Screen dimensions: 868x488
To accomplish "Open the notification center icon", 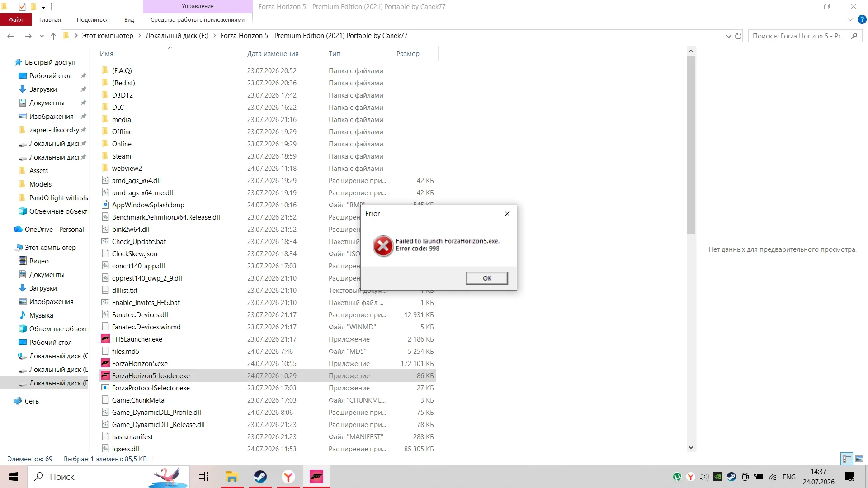I will point(849,477).
